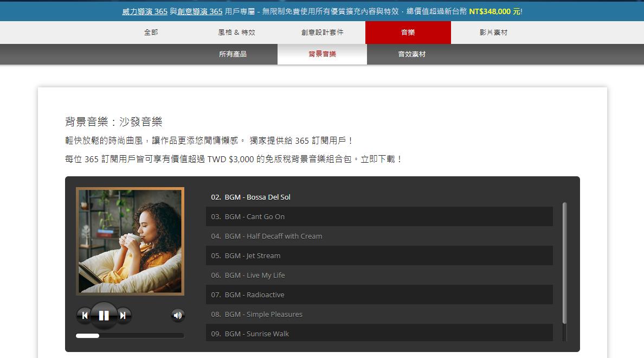Play track 05 BGM - Jet Stream

click(x=379, y=255)
